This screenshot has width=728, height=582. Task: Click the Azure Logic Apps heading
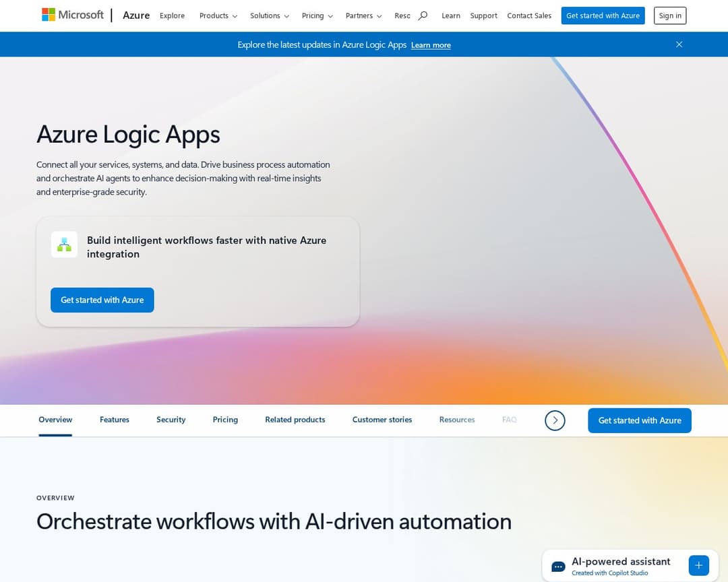[128, 135]
